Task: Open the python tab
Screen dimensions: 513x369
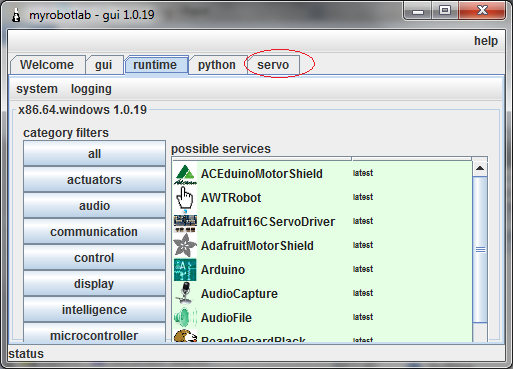Action: tap(217, 65)
